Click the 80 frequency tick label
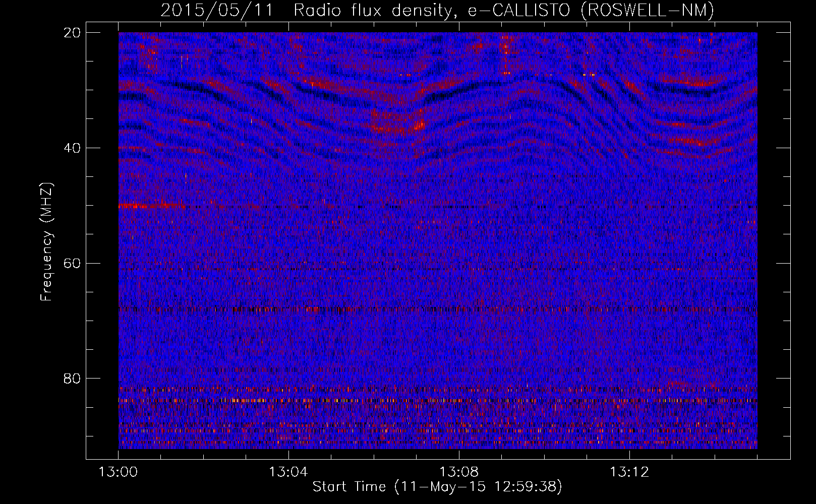Screen dimensions: 816x504 tap(72, 378)
